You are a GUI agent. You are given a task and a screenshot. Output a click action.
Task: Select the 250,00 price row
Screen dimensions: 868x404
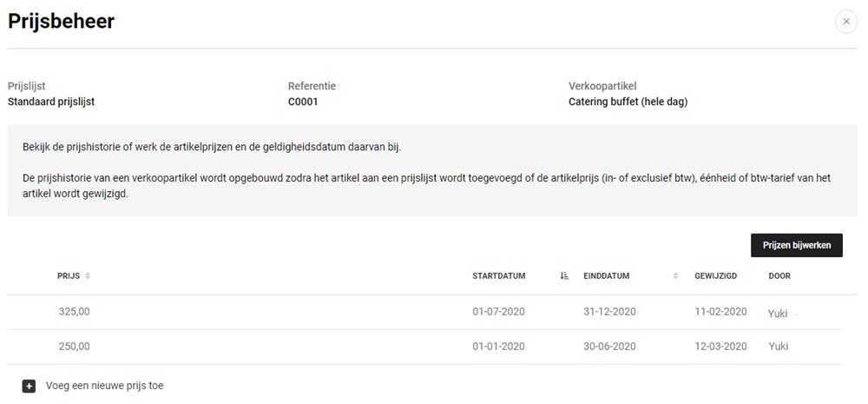pyautogui.click(x=425, y=347)
